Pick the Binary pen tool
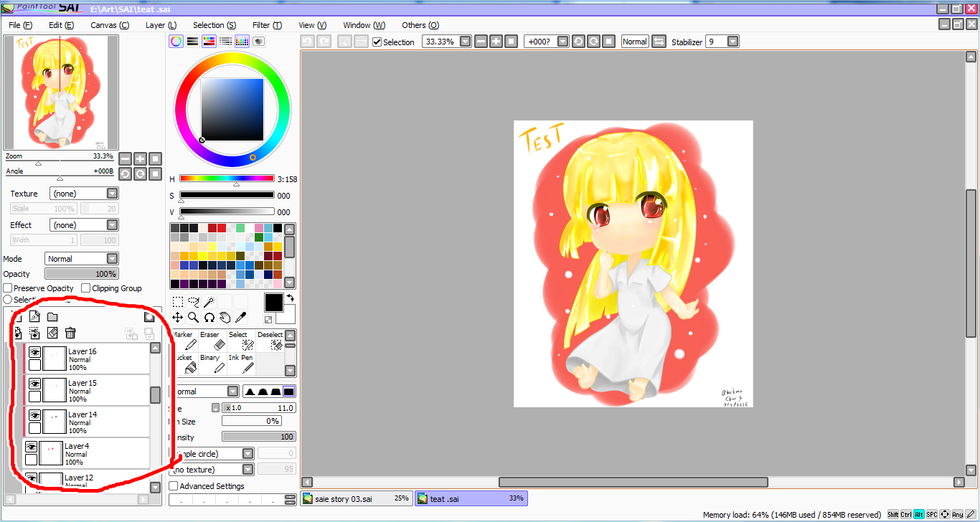Screen dimensions: 980x522 coord(212,364)
